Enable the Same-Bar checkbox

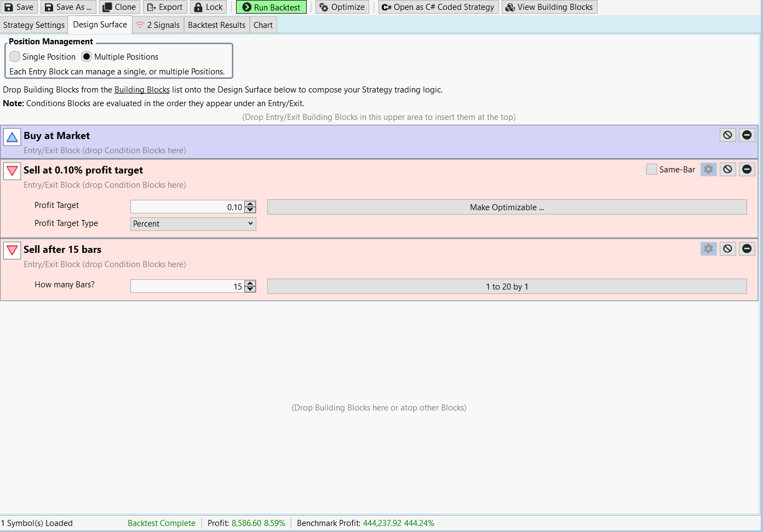tap(651, 170)
